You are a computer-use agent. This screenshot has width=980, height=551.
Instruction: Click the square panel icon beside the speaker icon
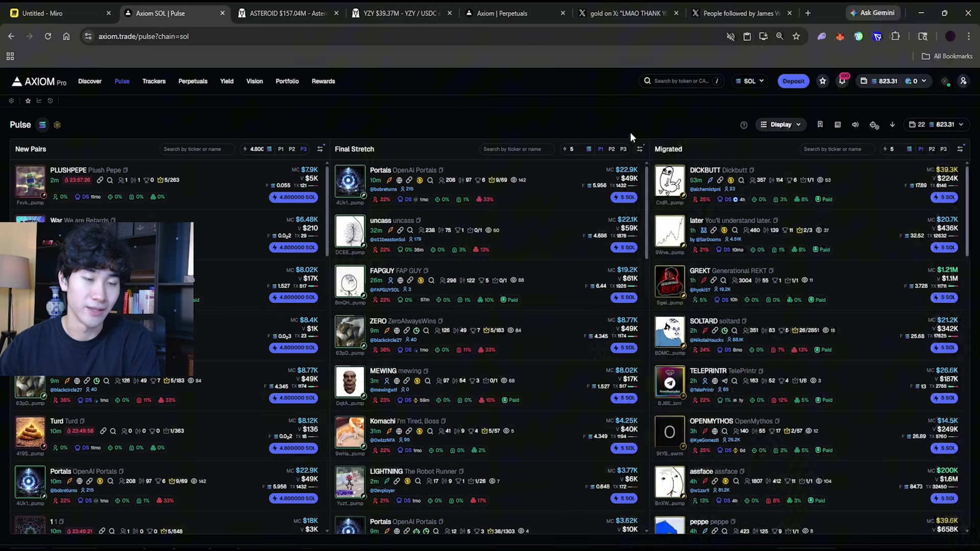(x=838, y=124)
